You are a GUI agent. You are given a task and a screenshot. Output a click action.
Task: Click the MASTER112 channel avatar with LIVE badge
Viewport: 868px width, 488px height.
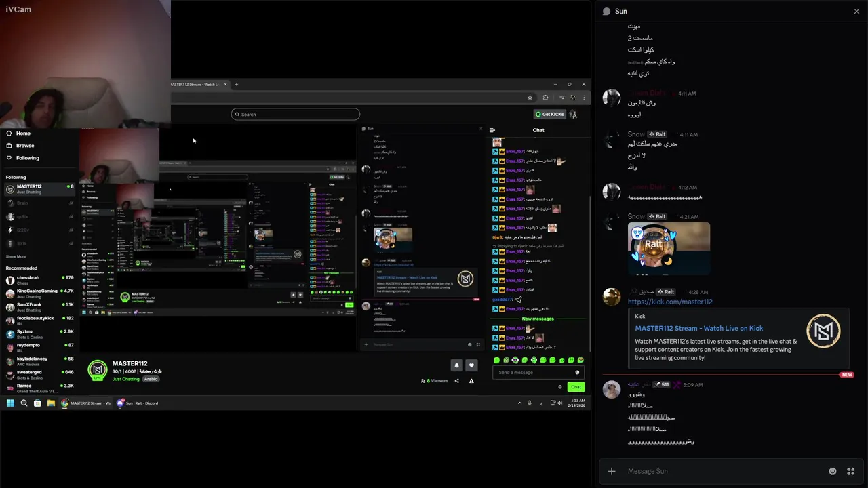tap(98, 370)
